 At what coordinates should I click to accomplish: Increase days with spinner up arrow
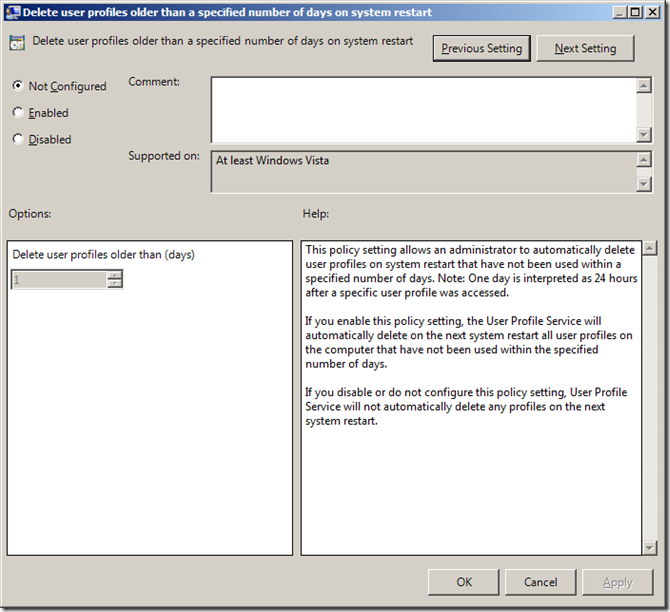pos(115,275)
